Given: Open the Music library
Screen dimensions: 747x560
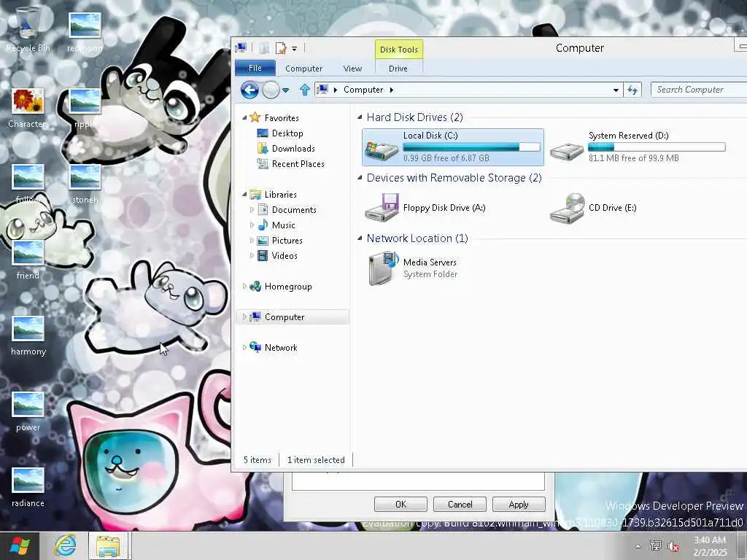Looking at the screenshot, I should pyautogui.click(x=276, y=225).
